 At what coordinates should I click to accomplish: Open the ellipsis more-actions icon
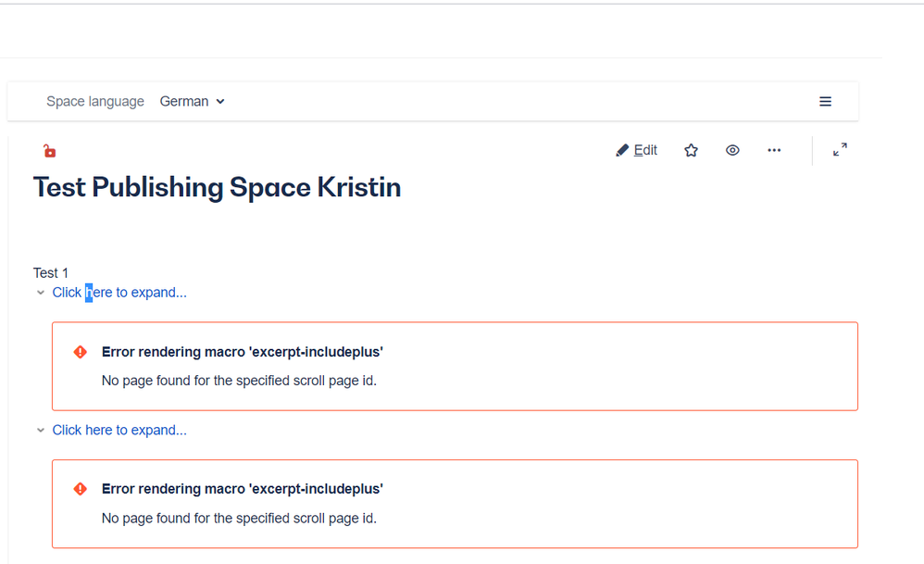click(774, 149)
